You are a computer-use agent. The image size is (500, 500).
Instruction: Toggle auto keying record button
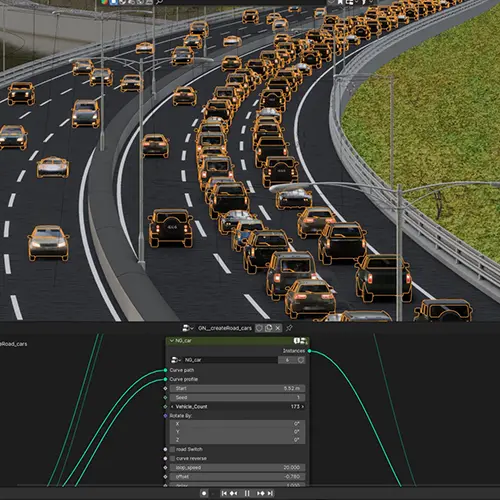pos(204,493)
